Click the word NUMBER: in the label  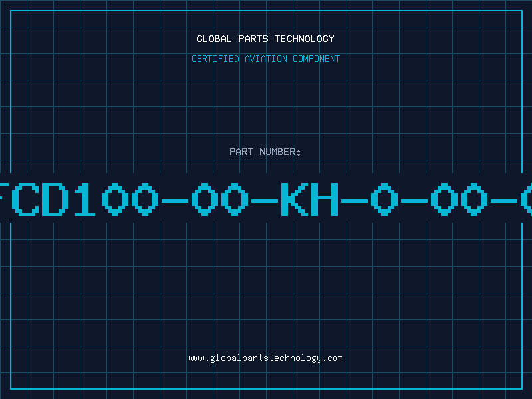click(x=280, y=152)
